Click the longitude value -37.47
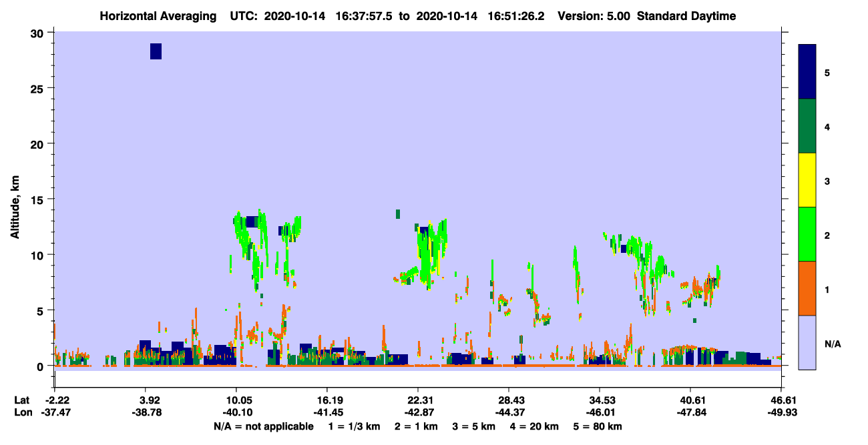The width and height of the screenshot is (868, 445). click(55, 412)
